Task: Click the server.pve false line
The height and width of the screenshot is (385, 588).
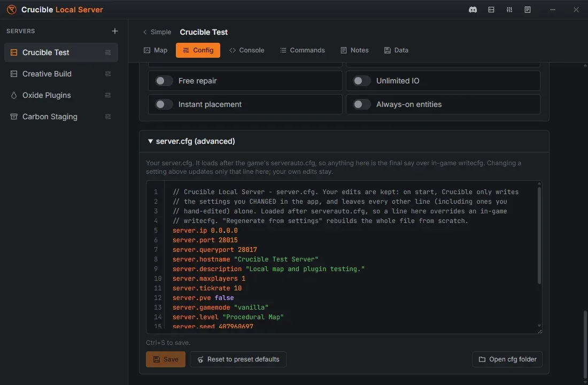Action: (x=203, y=298)
